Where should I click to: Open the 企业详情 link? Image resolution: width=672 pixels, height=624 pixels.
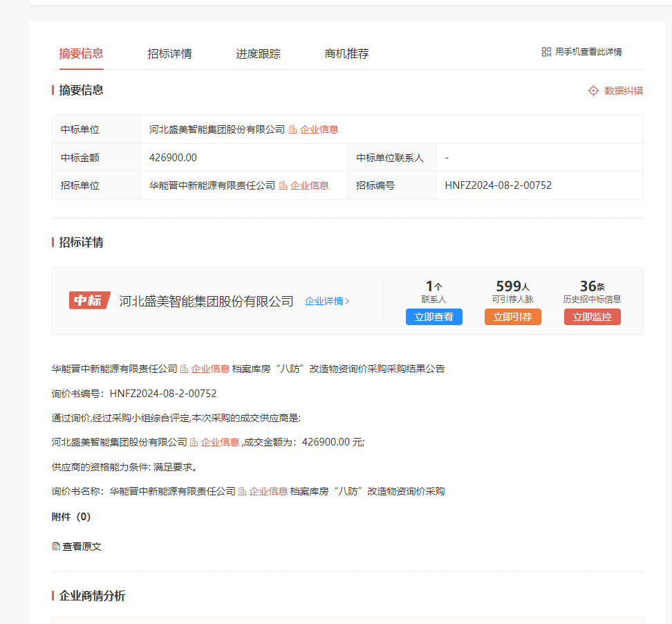pos(326,301)
